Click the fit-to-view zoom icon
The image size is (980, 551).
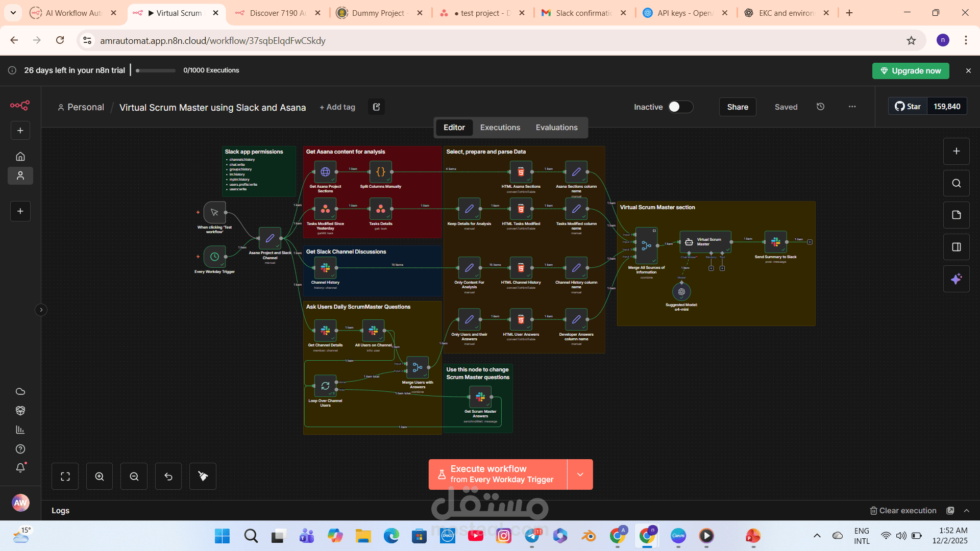tap(65, 477)
